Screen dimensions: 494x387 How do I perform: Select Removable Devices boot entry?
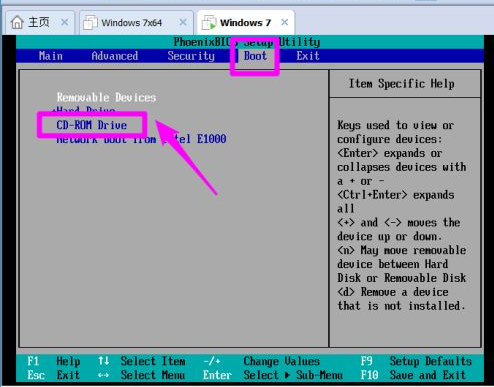click(106, 97)
